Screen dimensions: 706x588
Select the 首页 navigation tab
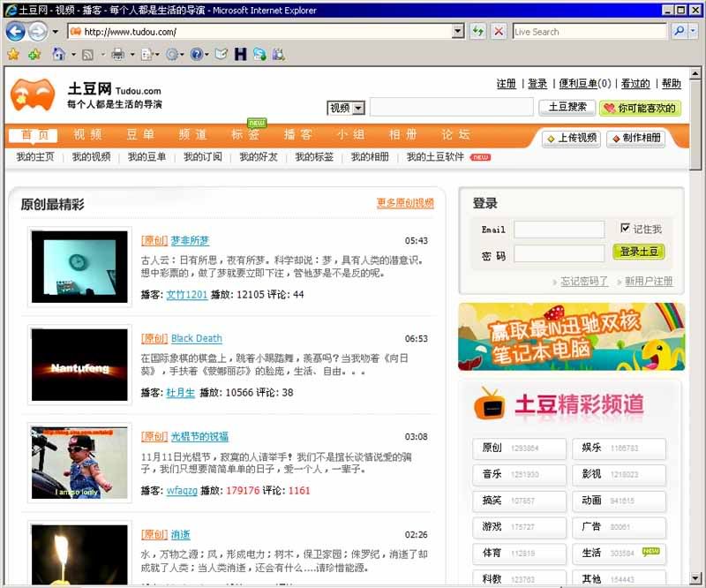tap(34, 135)
